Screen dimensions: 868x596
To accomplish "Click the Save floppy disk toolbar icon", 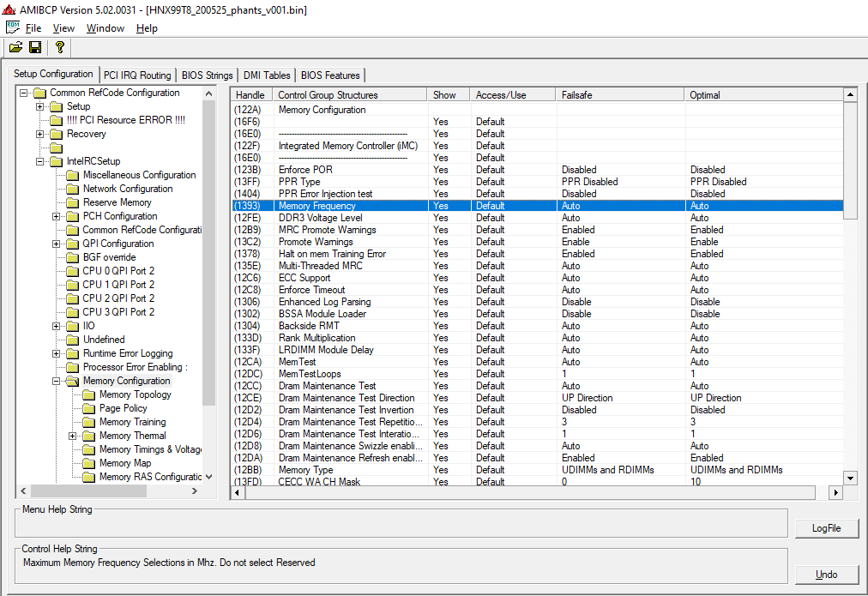I will click(x=35, y=47).
